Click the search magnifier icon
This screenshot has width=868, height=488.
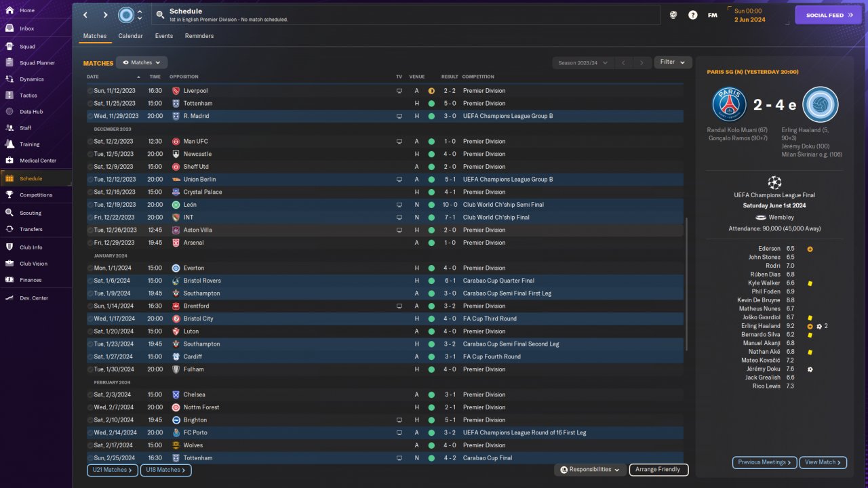pyautogui.click(x=160, y=15)
